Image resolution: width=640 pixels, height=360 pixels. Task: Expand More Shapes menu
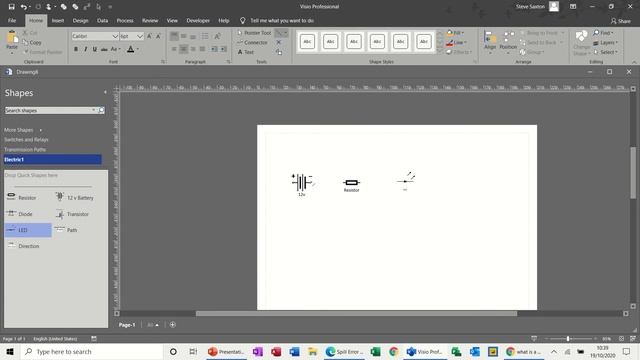[23, 130]
